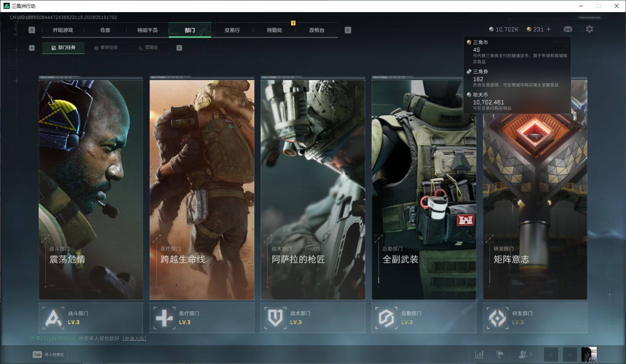Open the mail envelope icon
The height and width of the screenshot is (364, 626).
coord(568,29)
